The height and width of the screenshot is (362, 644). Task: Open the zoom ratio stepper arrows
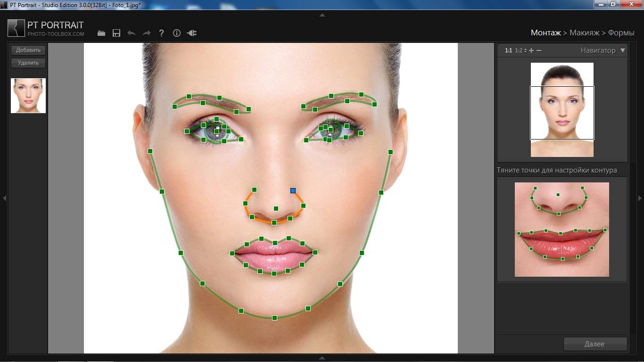tap(525, 50)
